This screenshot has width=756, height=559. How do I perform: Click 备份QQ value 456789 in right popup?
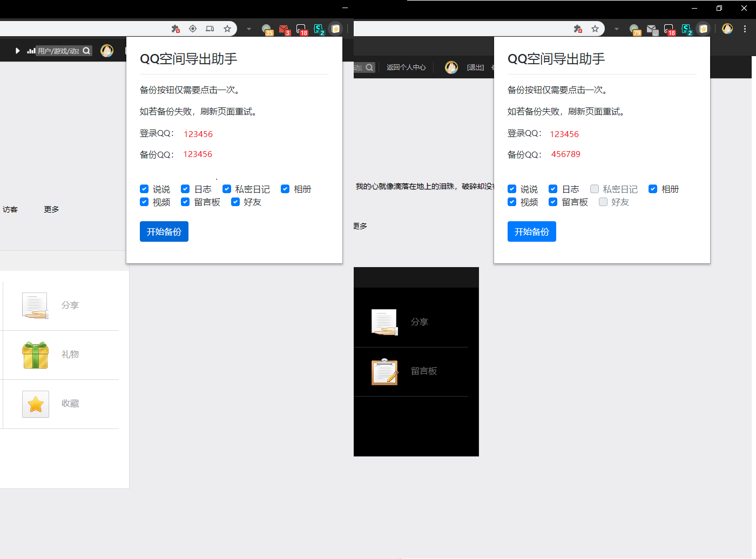point(565,154)
